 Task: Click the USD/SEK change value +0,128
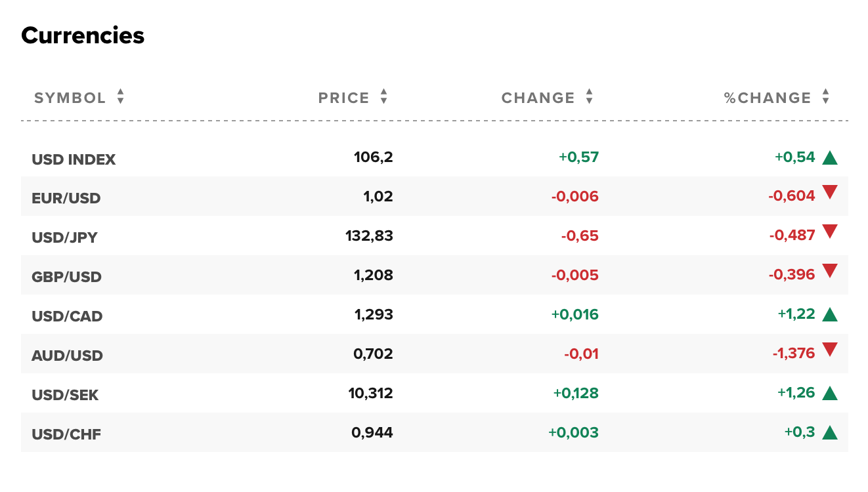[x=576, y=393]
